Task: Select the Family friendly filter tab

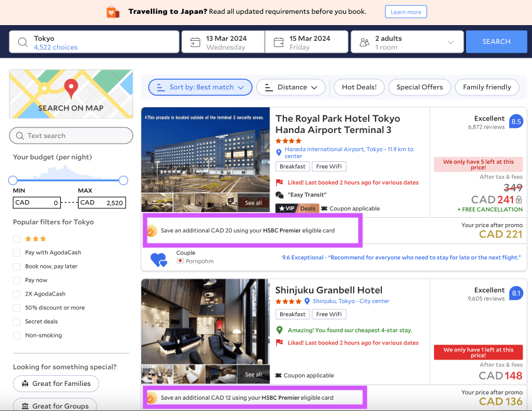Action: [x=487, y=87]
